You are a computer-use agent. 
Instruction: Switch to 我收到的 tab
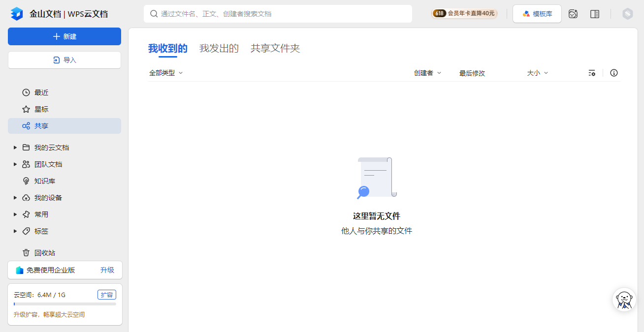168,48
